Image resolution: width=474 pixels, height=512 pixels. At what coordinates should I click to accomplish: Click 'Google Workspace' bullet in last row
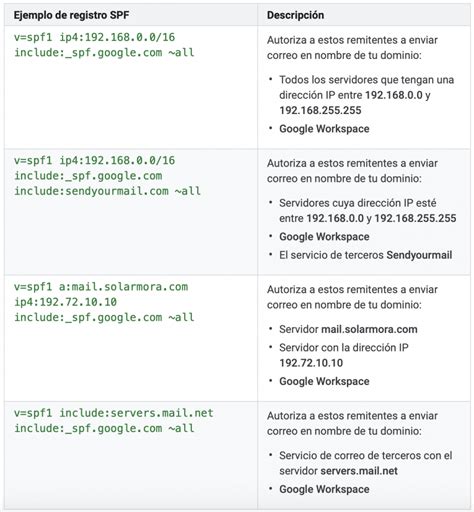[x=324, y=489]
